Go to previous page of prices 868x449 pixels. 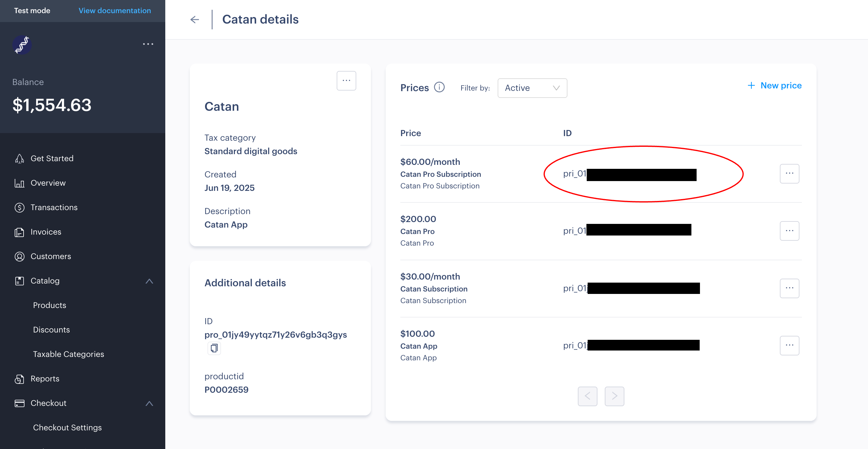tap(587, 396)
